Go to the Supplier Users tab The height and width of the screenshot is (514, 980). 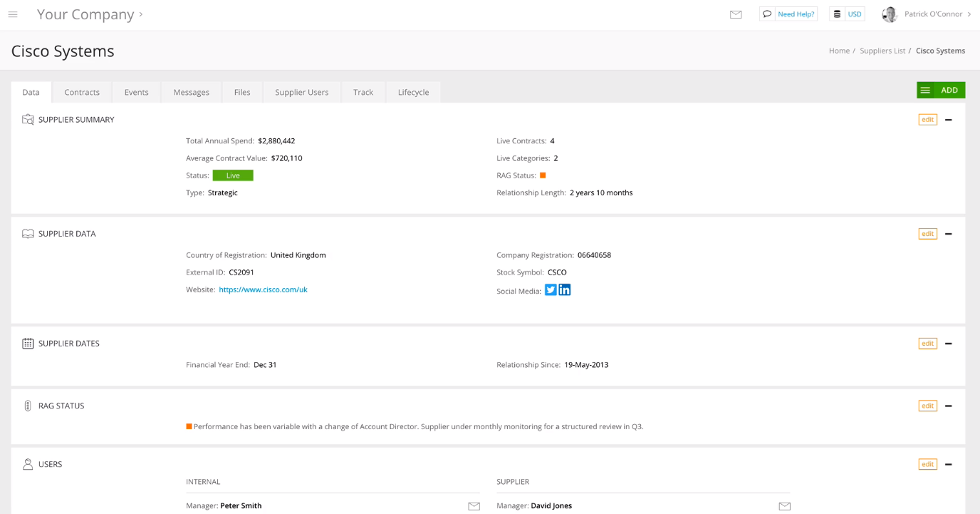tap(302, 92)
